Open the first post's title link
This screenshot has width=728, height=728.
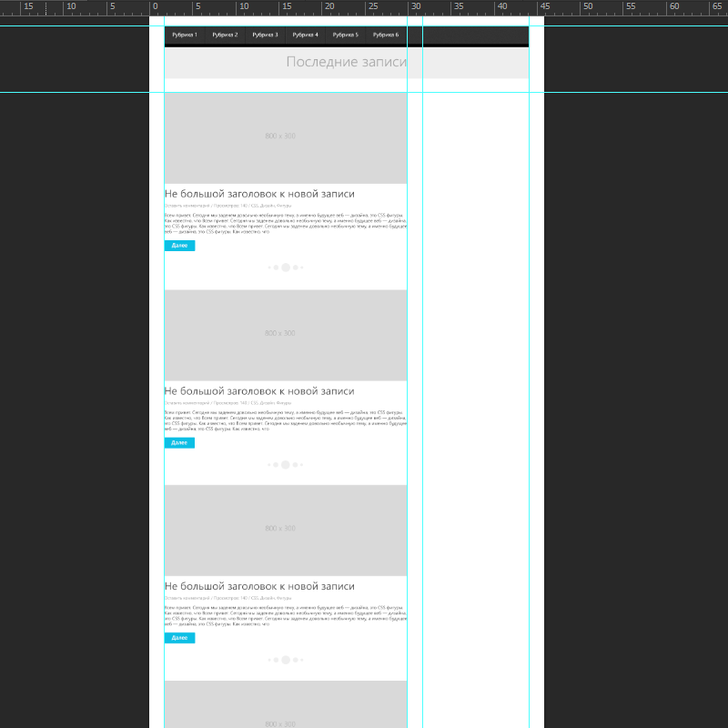click(x=259, y=194)
